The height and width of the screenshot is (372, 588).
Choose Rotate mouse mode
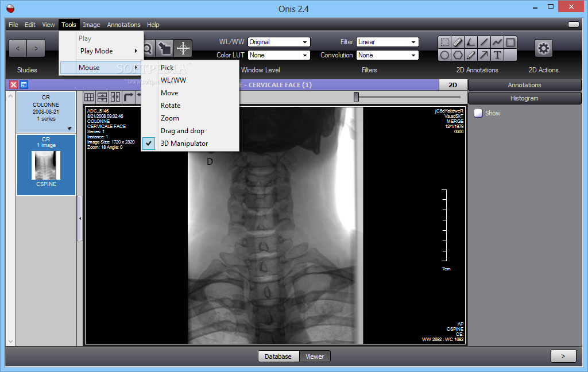pyautogui.click(x=190, y=106)
